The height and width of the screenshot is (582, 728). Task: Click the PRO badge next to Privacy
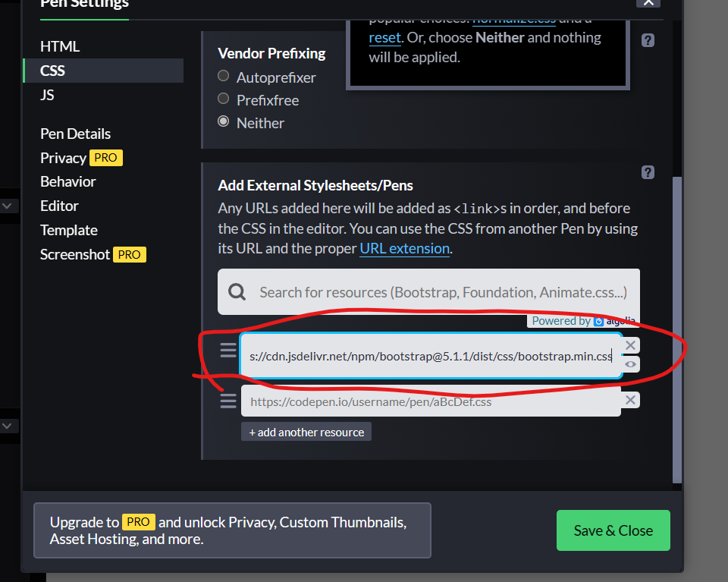[x=106, y=158]
